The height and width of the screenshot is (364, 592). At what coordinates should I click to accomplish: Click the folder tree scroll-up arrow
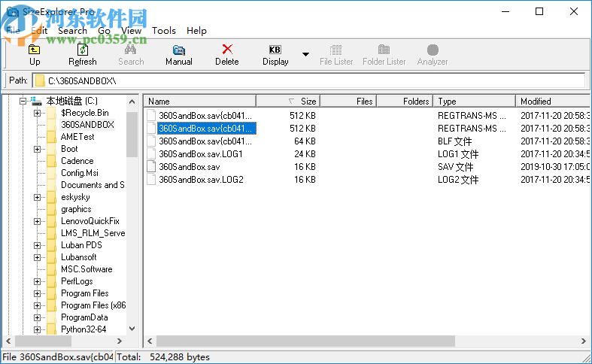tap(132, 102)
